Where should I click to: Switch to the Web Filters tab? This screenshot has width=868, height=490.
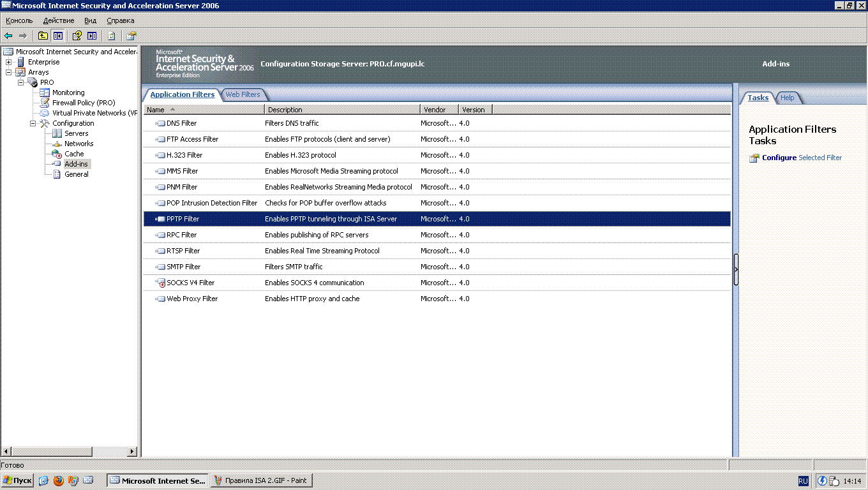[x=243, y=94]
